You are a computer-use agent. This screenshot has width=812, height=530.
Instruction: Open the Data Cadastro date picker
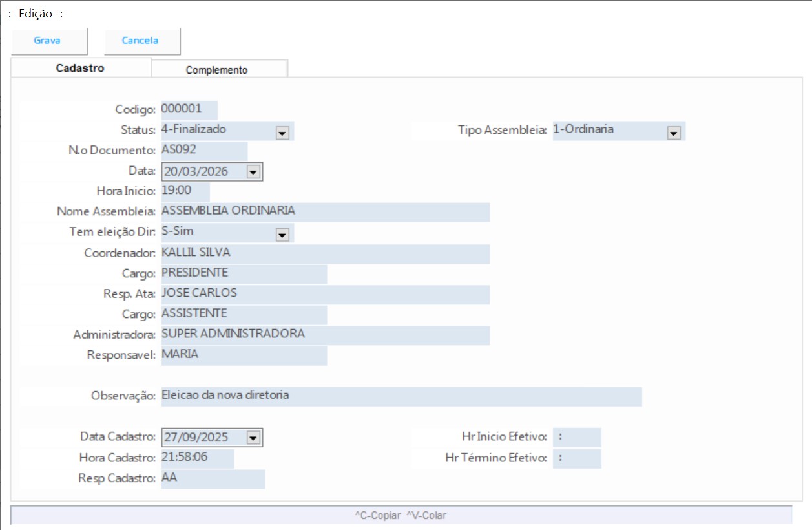click(253, 438)
